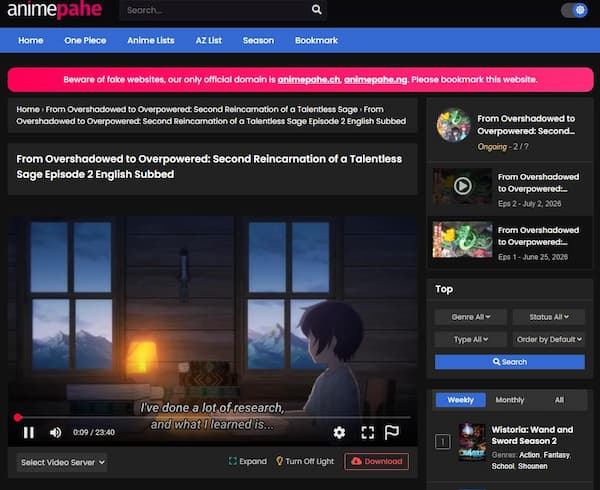Open the Order by Default dropdown
Screen dimensions: 600x490
(x=549, y=339)
